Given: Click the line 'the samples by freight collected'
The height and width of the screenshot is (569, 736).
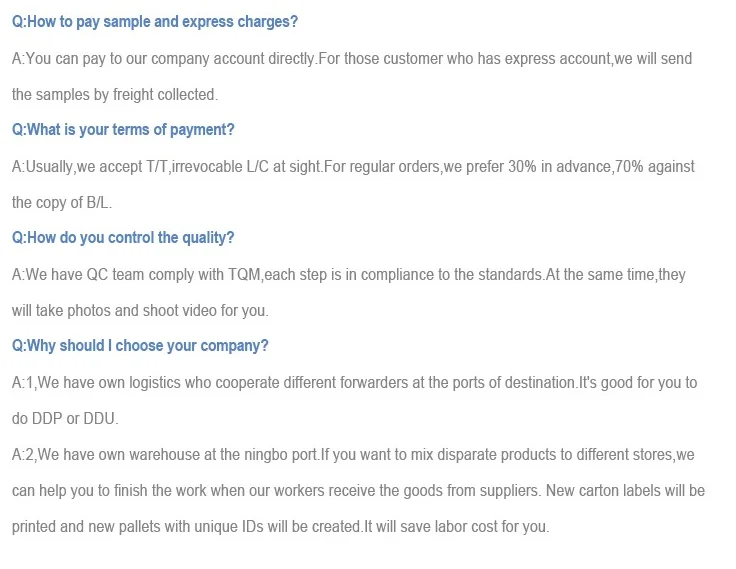Looking at the screenshot, I should coord(114,95).
